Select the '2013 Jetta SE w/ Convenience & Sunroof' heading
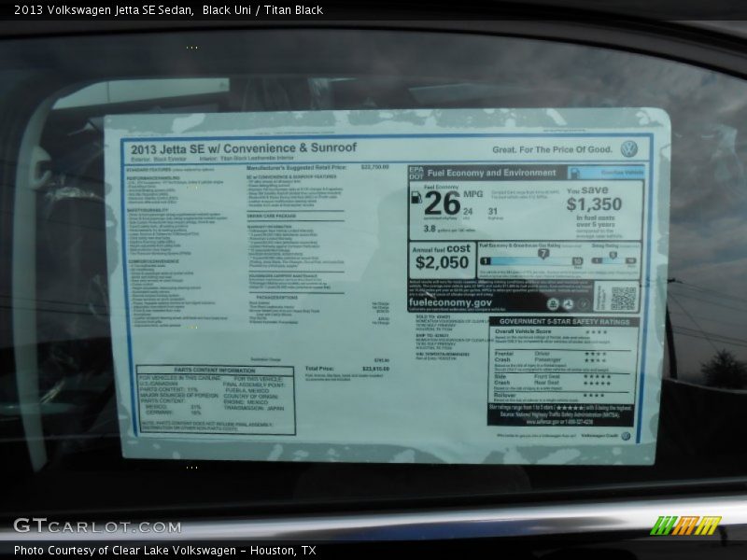 [x=244, y=148]
